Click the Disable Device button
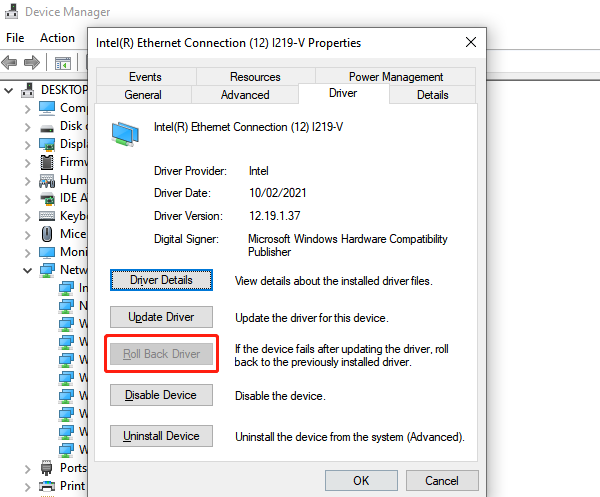This screenshot has width=600, height=497. (161, 395)
